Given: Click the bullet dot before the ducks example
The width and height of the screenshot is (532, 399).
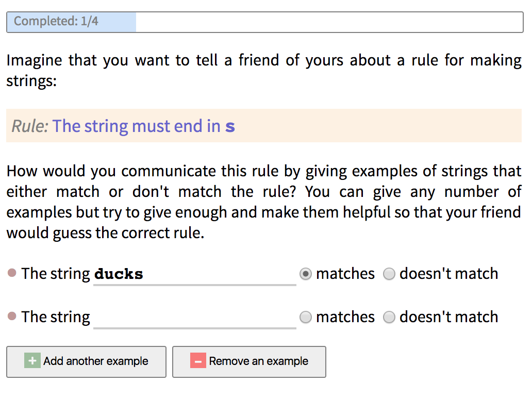Looking at the screenshot, I should (12, 273).
